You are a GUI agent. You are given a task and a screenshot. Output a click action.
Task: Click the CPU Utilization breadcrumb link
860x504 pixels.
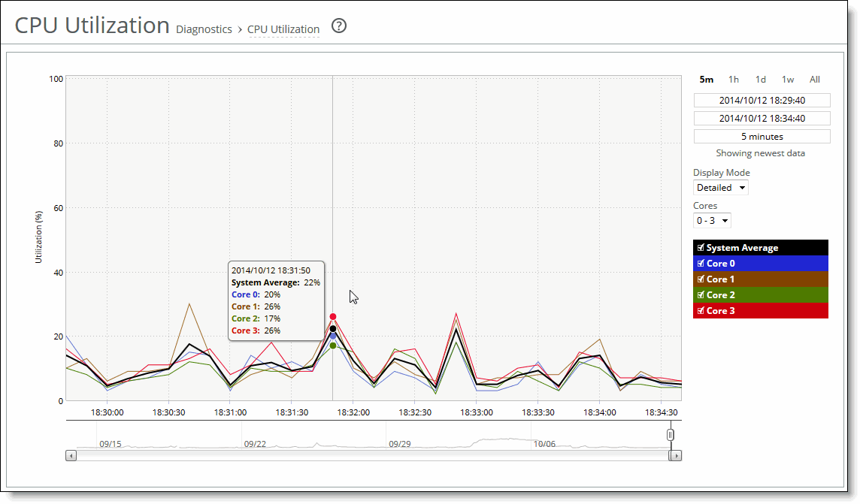[x=284, y=29]
